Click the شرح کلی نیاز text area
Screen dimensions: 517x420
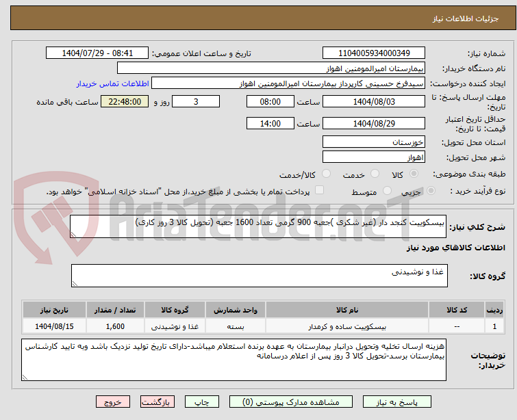point(258,226)
